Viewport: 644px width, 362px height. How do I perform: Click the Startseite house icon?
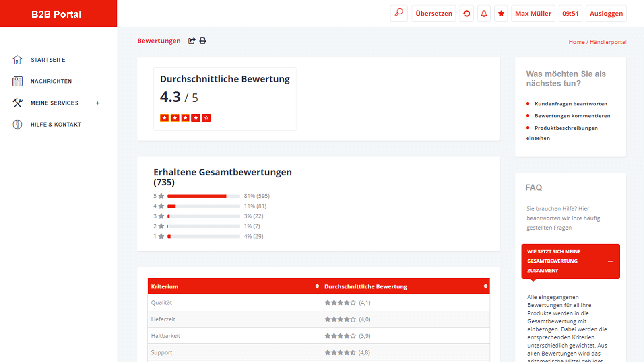pyautogui.click(x=17, y=60)
